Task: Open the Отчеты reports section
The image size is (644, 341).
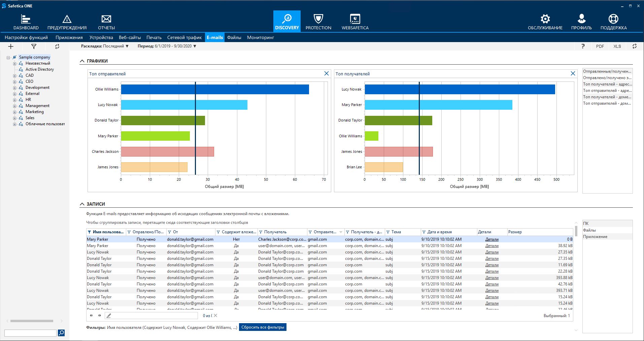Action: (106, 22)
